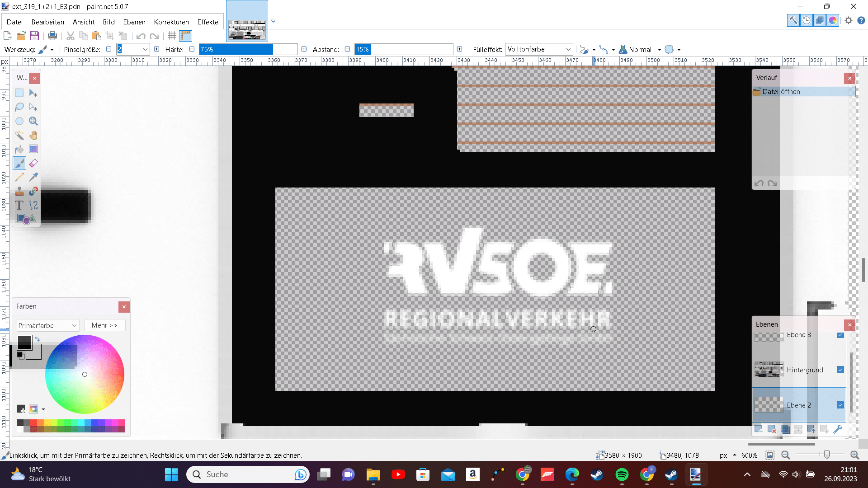
Task: Select the Zoom magnifier tool
Action: coord(33,121)
